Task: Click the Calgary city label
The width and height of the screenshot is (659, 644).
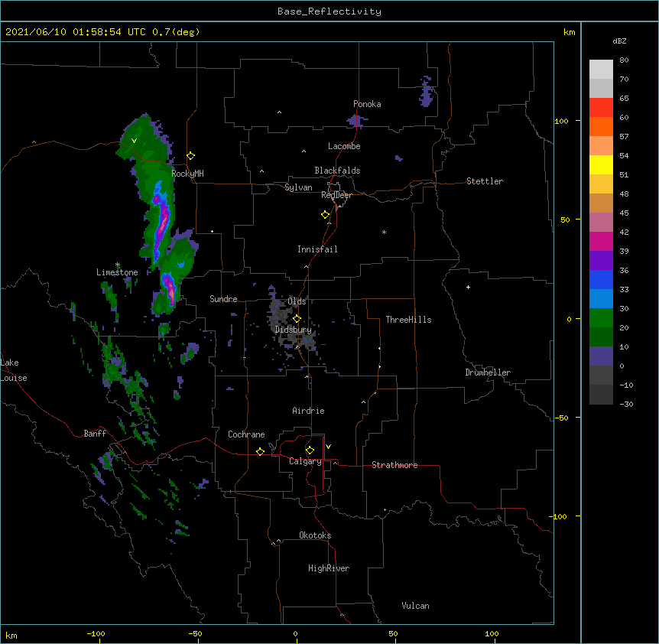Action: click(x=305, y=461)
